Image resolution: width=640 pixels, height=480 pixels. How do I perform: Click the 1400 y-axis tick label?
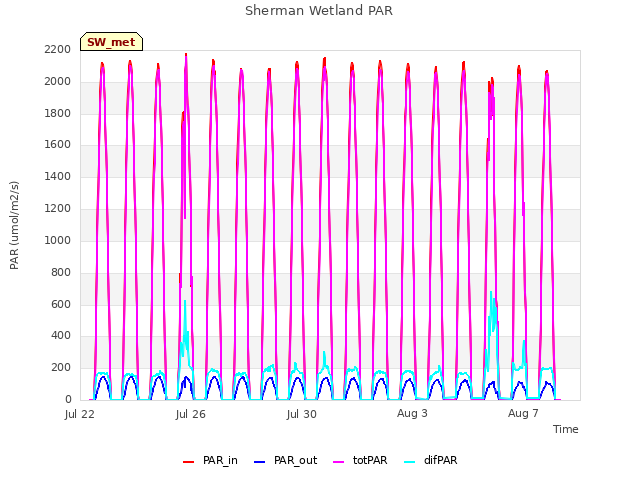[58, 176]
